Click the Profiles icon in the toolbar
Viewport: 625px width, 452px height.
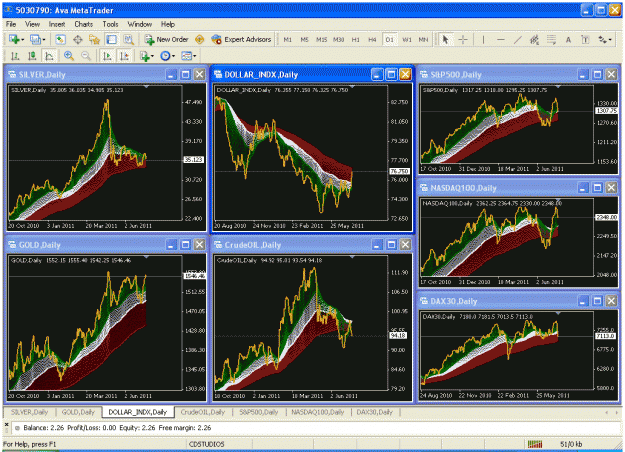tap(35, 39)
